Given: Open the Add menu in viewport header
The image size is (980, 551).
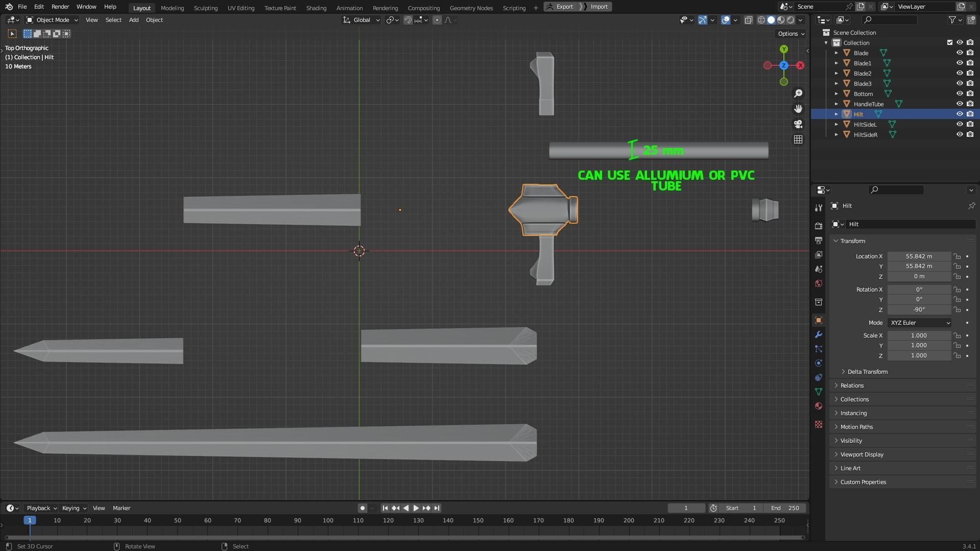Looking at the screenshot, I should click(x=134, y=20).
